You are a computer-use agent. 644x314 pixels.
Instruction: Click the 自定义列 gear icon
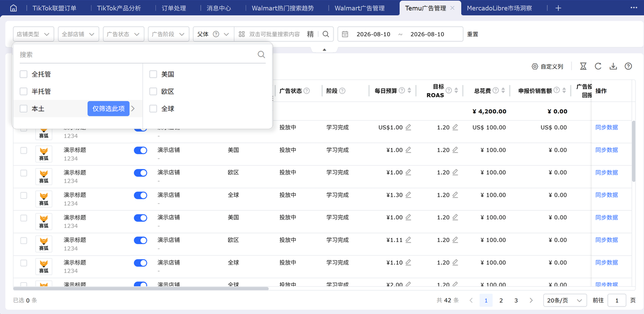point(535,66)
